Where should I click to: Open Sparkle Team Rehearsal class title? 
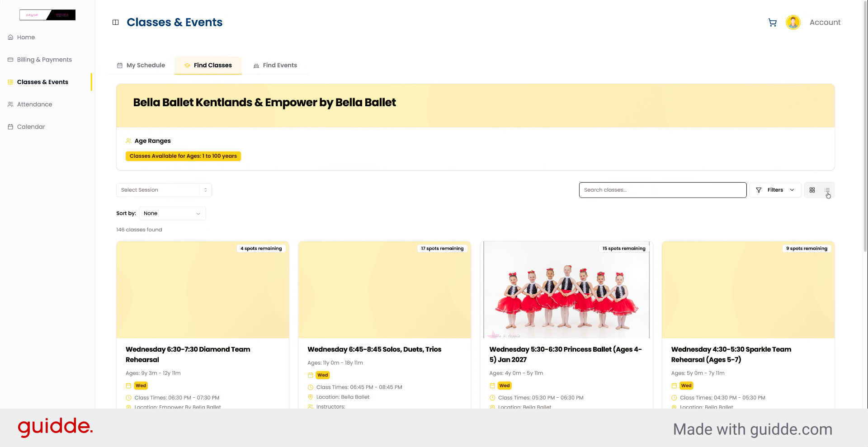pyautogui.click(x=731, y=355)
